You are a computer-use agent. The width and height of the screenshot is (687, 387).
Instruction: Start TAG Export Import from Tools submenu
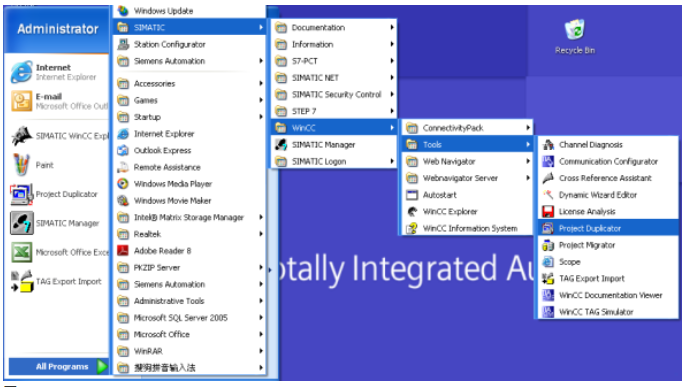608,278
